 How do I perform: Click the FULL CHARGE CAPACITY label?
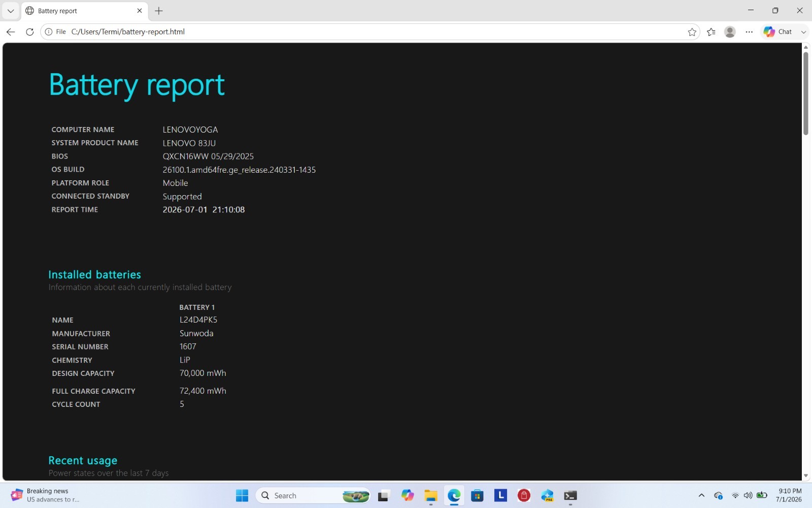93,391
